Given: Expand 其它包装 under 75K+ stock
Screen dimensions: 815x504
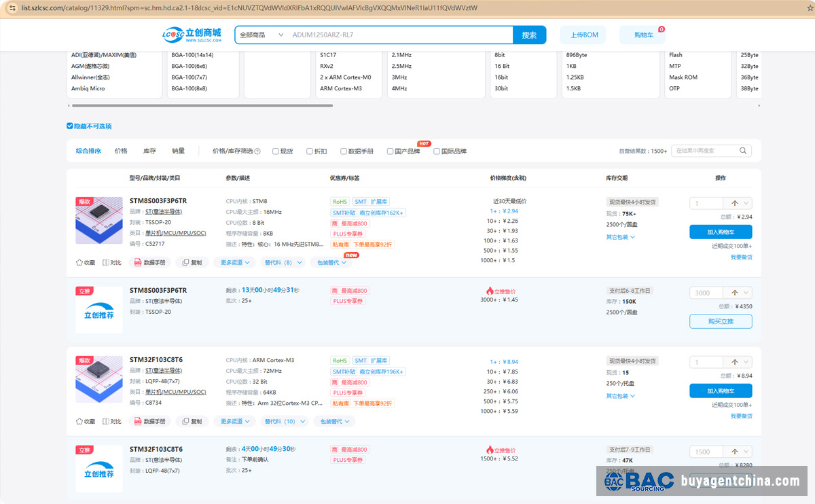Looking at the screenshot, I should [x=621, y=237].
